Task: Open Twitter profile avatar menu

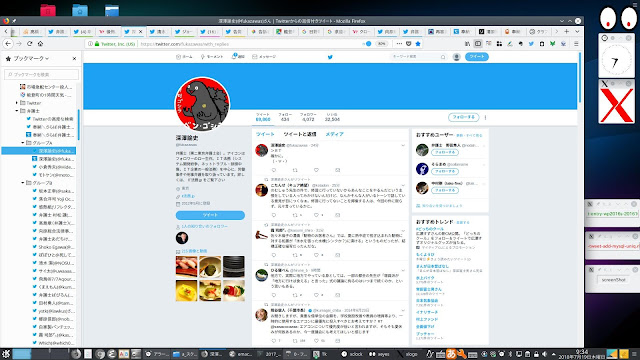Action: coord(457,57)
